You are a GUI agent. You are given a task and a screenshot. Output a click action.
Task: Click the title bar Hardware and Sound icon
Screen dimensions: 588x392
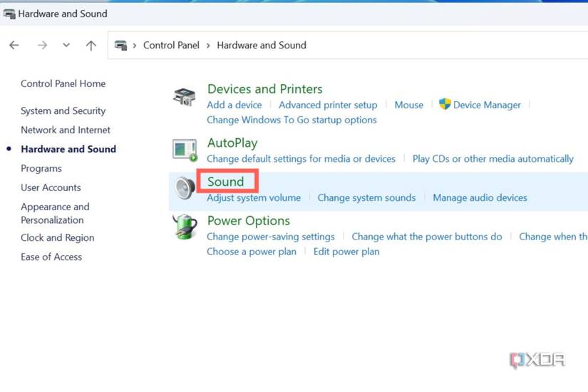(x=9, y=14)
